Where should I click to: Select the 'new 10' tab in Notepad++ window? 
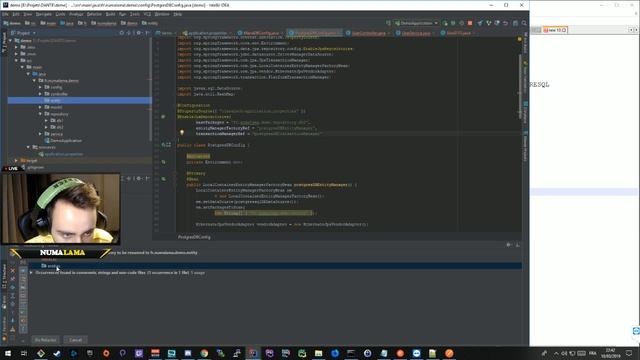click(x=555, y=30)
